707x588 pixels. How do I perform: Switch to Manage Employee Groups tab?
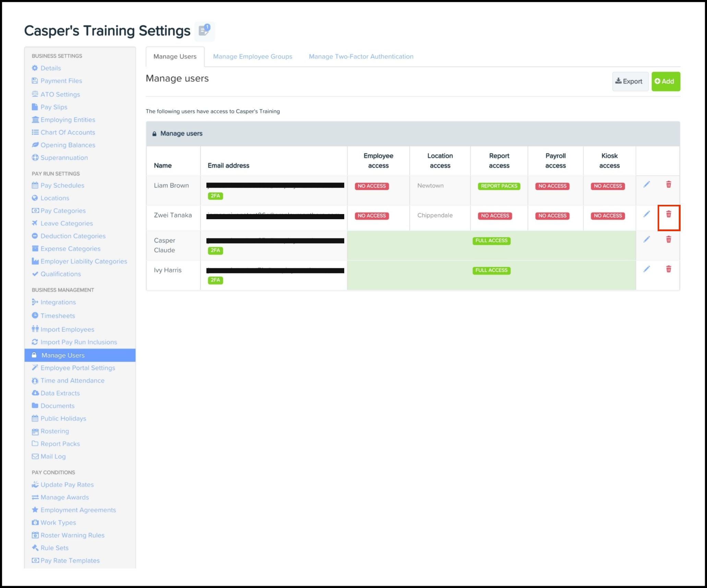click(x=252, y=57)
